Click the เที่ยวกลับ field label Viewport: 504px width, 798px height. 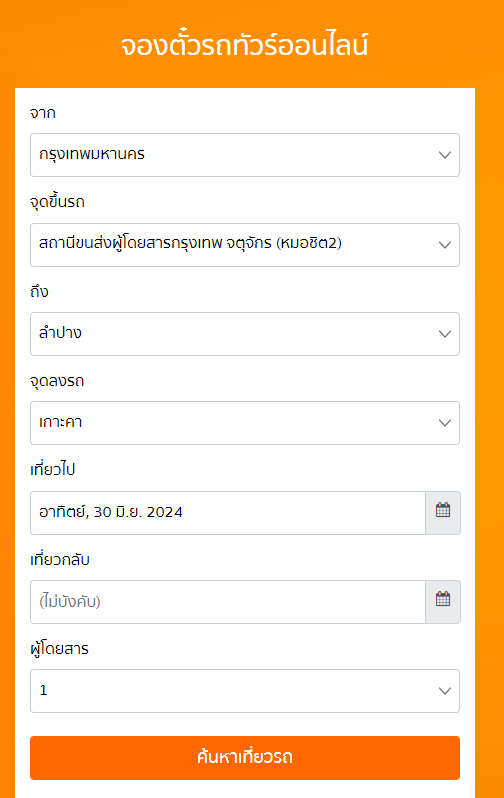tap(60, 559)
